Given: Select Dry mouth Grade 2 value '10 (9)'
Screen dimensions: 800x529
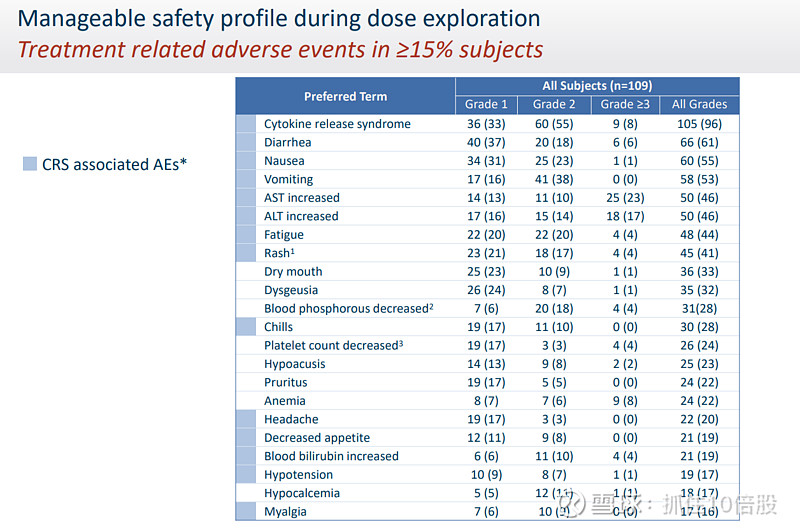Looking at the screenshot, I should [x=554, y=271].
